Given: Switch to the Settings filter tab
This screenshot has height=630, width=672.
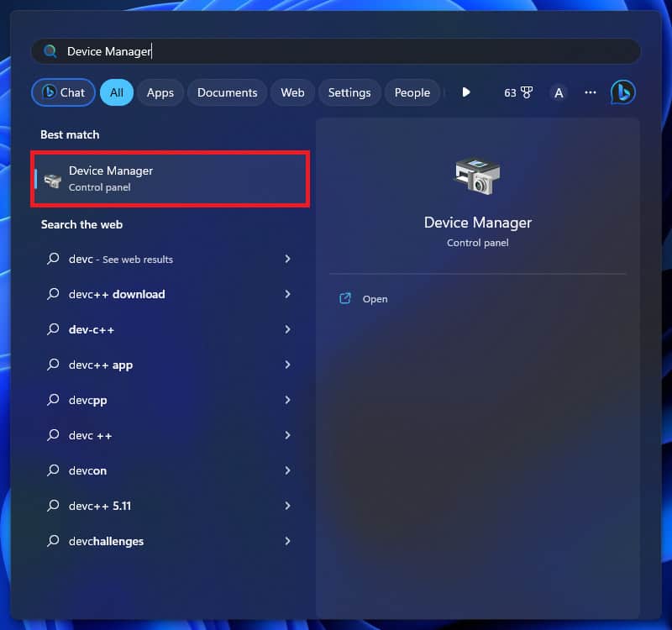Looking at the screenshot, I should (349, 92).
